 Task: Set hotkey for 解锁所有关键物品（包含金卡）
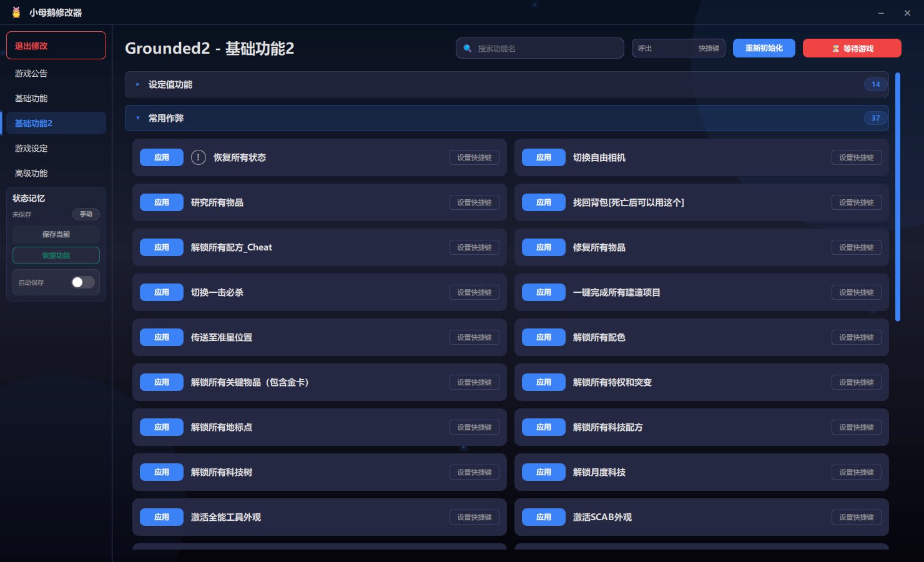click(474, 382)
